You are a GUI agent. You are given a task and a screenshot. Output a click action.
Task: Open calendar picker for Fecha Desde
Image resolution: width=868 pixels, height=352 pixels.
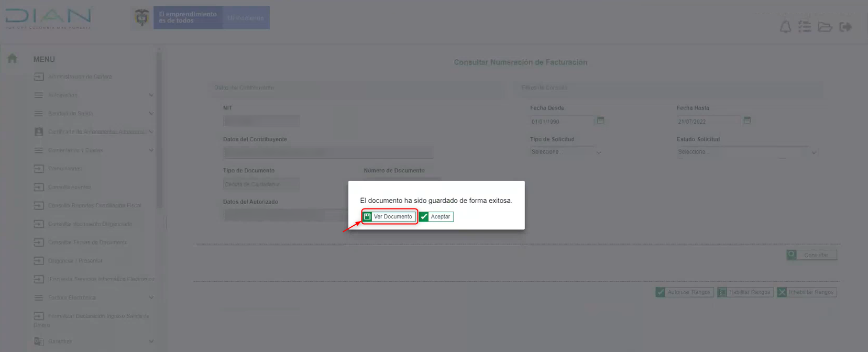(x=601, y=120)
